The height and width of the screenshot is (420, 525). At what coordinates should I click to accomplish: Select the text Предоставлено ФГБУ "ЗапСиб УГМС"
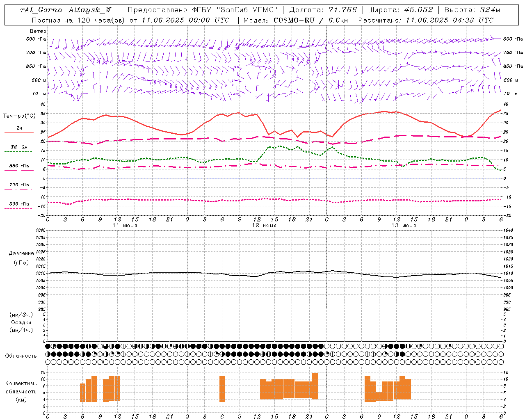click(203, 10)
